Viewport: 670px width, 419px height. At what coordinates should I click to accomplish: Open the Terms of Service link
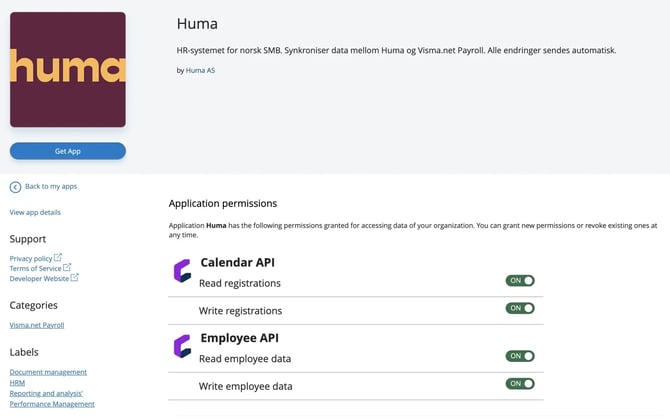[35, 268]
